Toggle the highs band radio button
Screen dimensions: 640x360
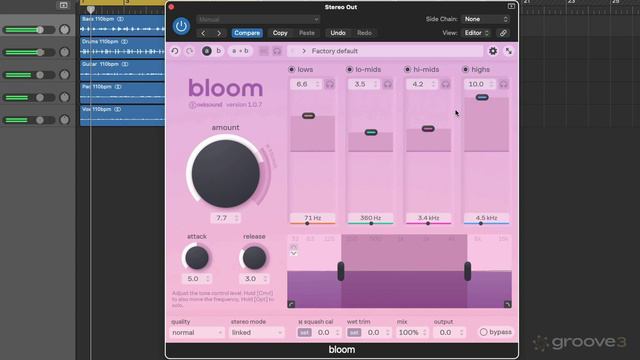465,69
